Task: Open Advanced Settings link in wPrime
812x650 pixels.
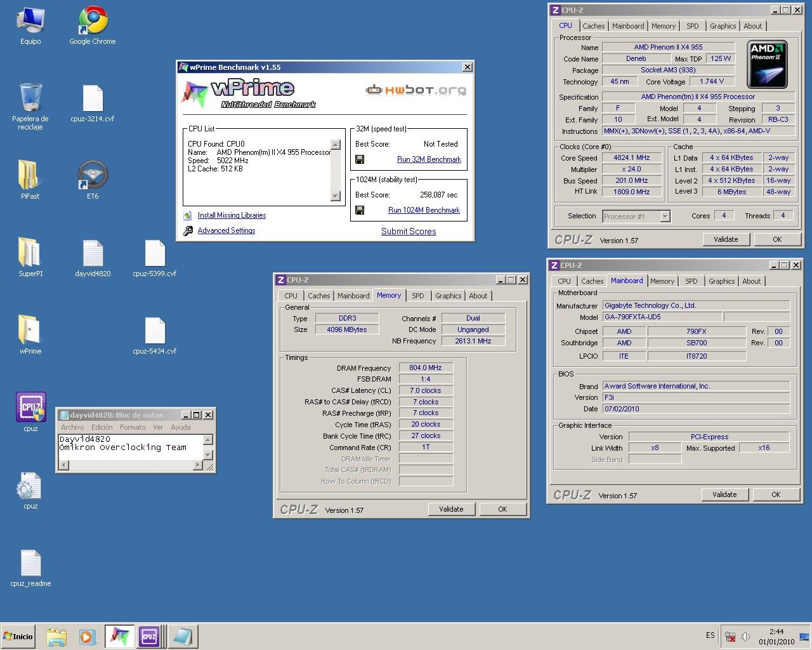Action: pos(226,230)
